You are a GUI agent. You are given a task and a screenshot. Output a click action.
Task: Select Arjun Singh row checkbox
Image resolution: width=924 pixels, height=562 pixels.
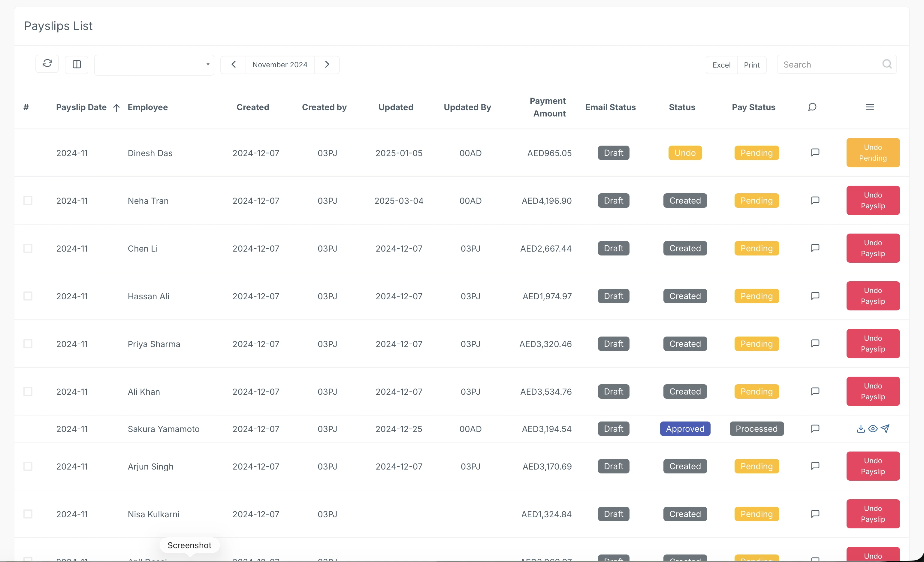click(x=28, y=467)
